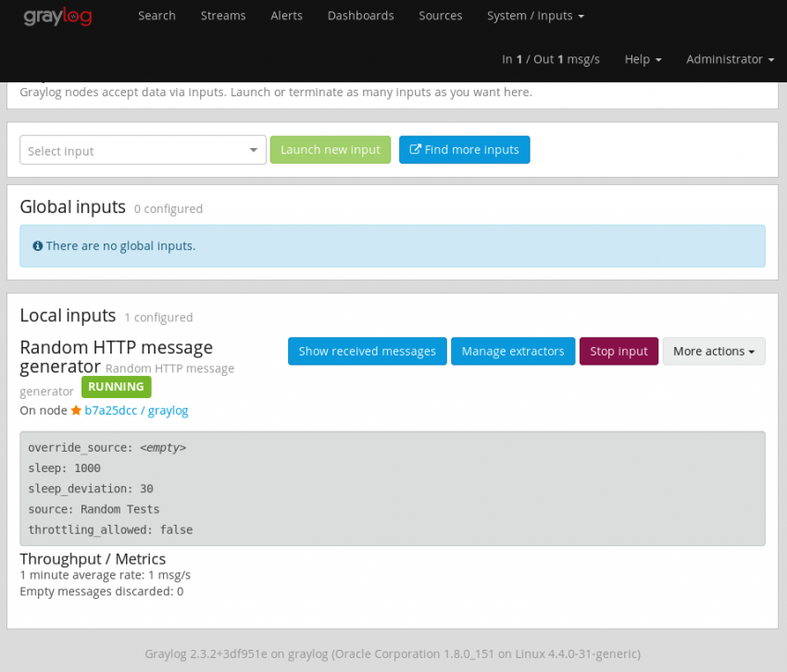Open Manage extractors
Screen dimensions: 787x672
513,351
